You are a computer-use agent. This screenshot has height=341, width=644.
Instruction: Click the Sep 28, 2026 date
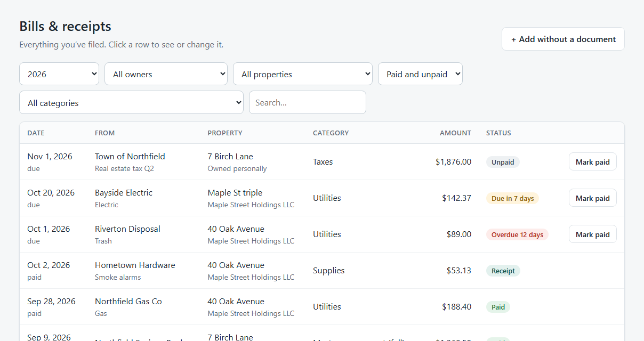click(51, 302)
